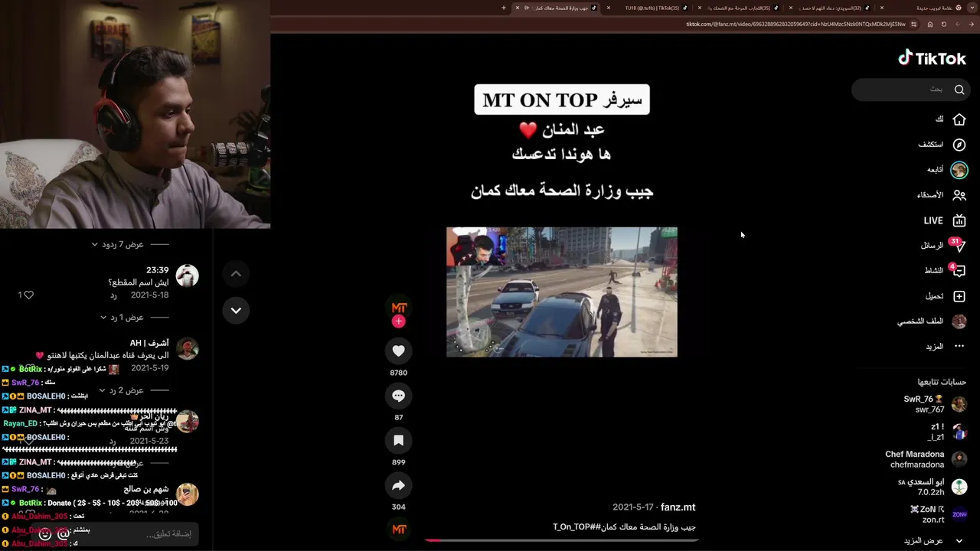
Task: Switch to علامة تبويب جديدة tab
Action: click(926, 8)
